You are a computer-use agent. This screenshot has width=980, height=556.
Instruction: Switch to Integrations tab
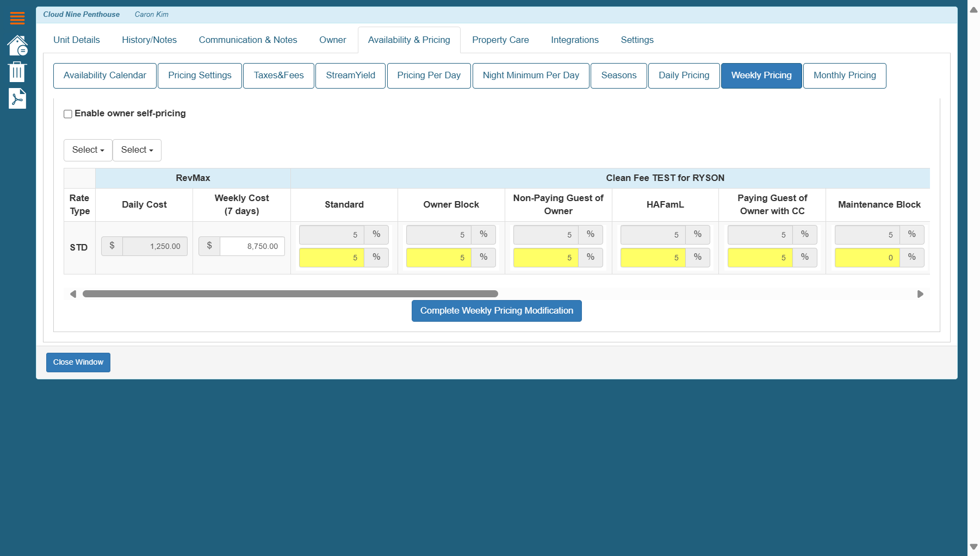point(575,40)
